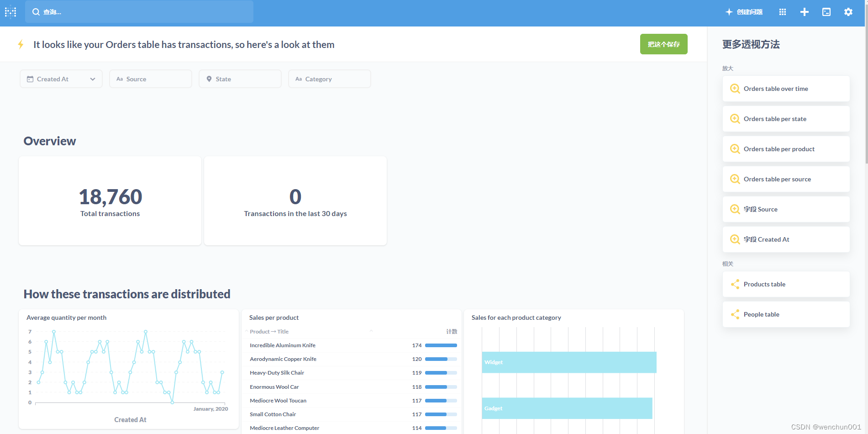Expand the Created At dropdown chevron
868x434 pixels.
93,79
